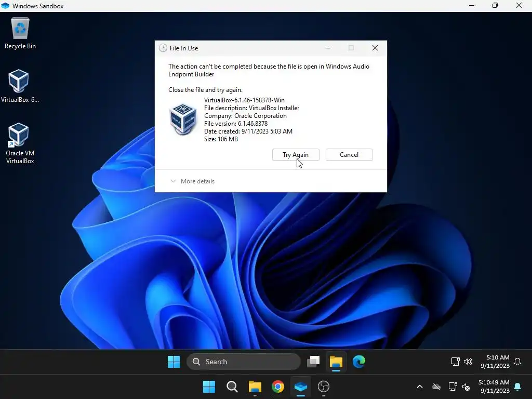Open OBS Studio from the host taskbar
This screenshot has height=399, width=532.
tap(323, 387)
